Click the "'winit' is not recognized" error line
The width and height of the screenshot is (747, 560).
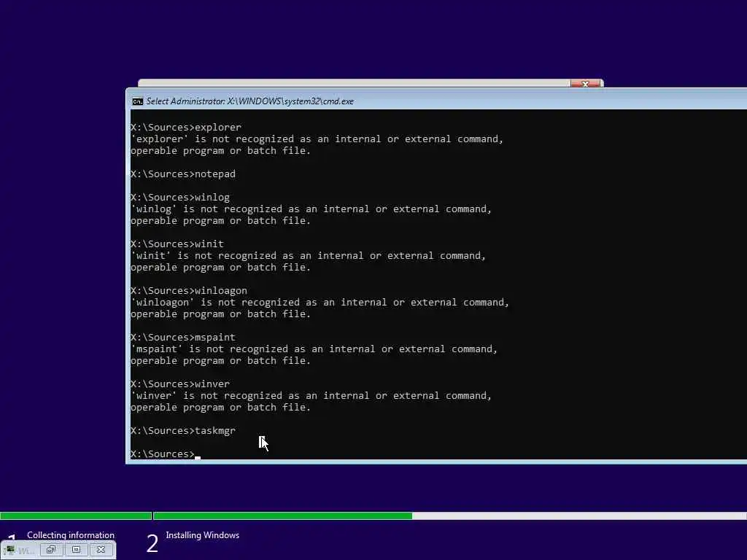coord(309,256)
